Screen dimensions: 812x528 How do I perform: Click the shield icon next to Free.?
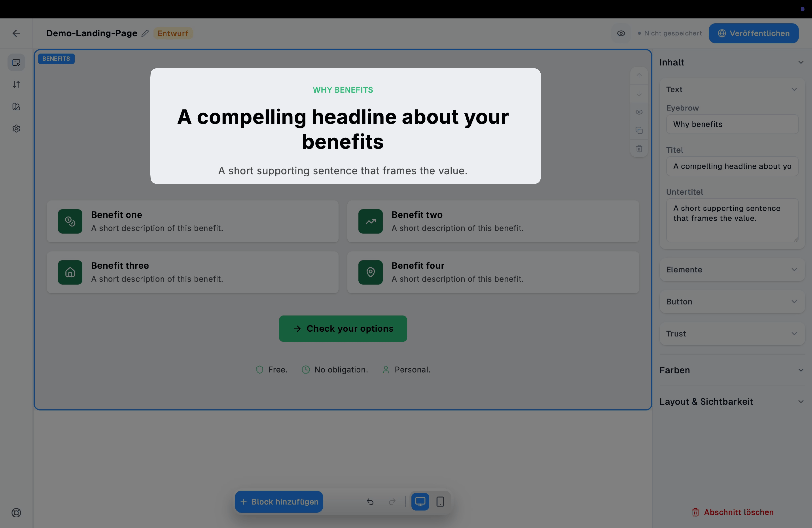(x=259, y=370)
